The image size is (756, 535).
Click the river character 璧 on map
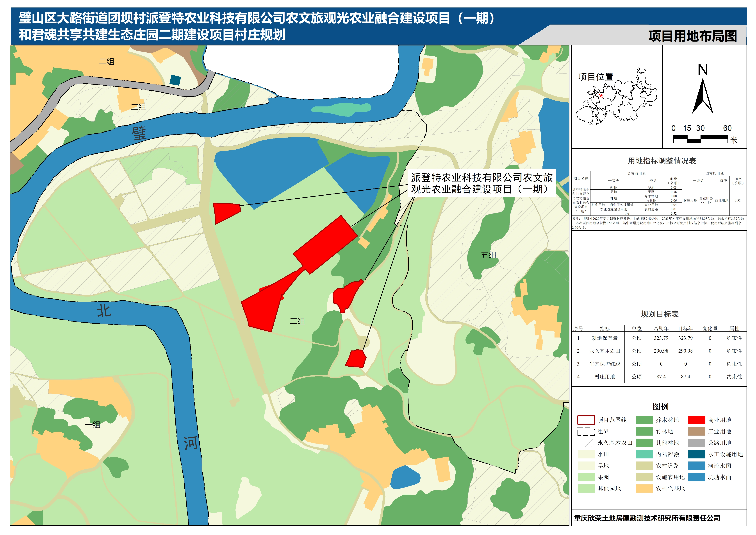pos(139,133)
